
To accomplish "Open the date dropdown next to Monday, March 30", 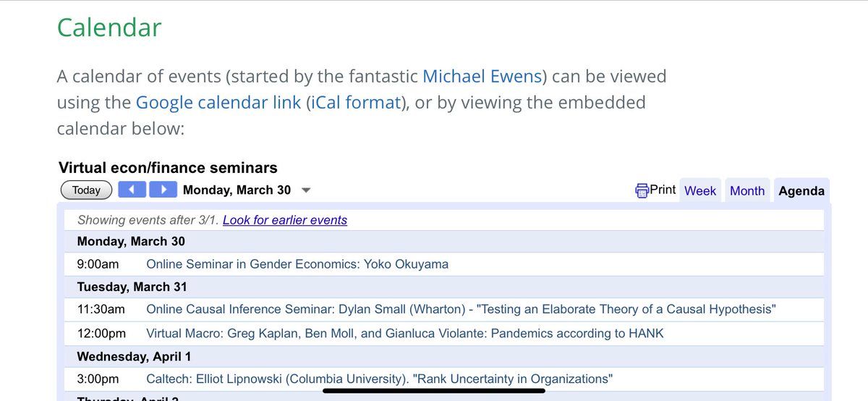I will [306, 190].
